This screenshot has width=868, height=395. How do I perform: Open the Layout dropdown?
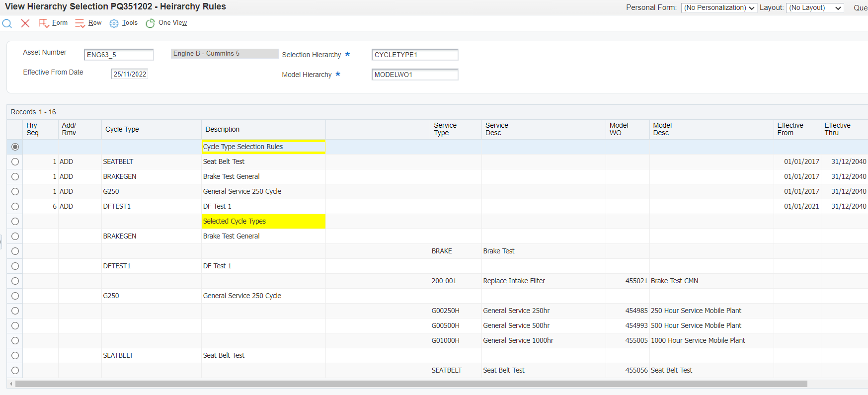coord(814,8)
